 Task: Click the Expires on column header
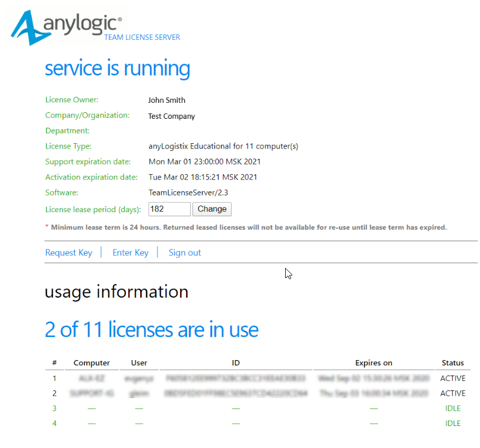click(374, 363)
